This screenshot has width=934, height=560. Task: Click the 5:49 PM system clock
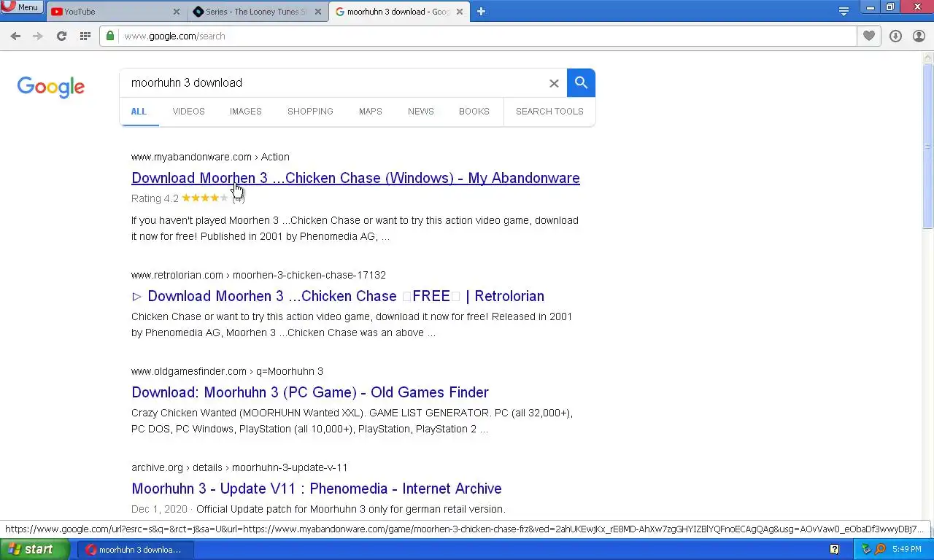pos(907,549)
